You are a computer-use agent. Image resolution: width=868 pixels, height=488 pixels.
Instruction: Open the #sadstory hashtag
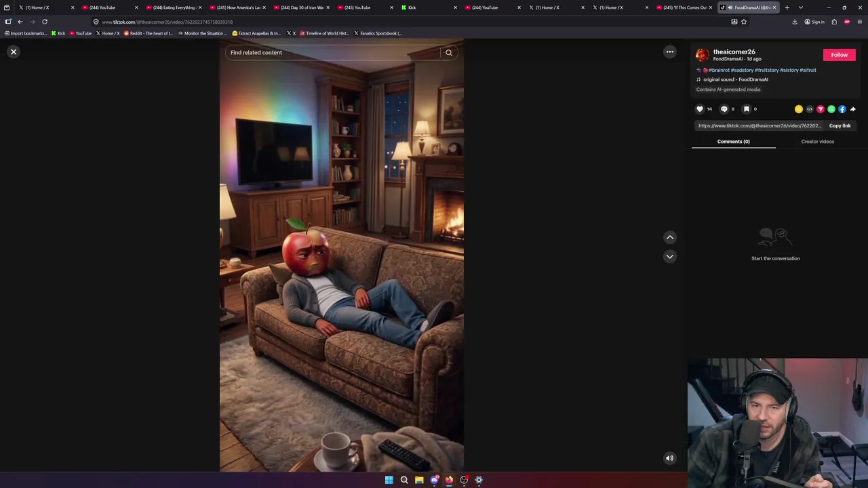(x=742, y=70)
